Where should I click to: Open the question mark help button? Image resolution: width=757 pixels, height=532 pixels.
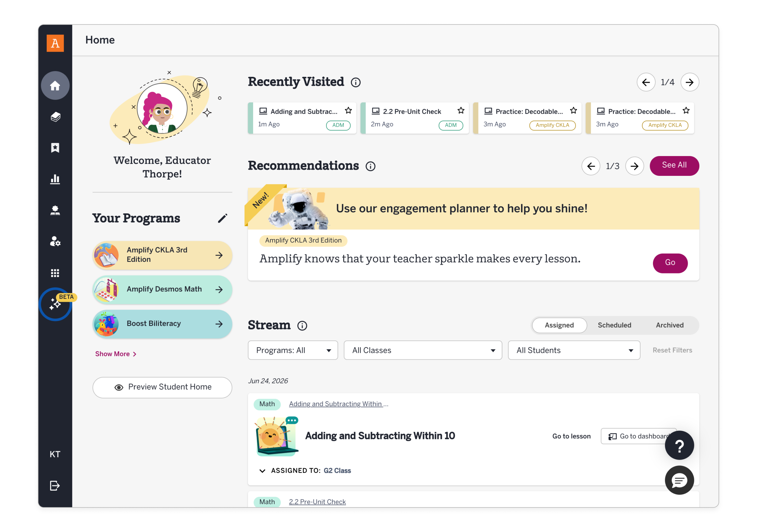point(680,445)
